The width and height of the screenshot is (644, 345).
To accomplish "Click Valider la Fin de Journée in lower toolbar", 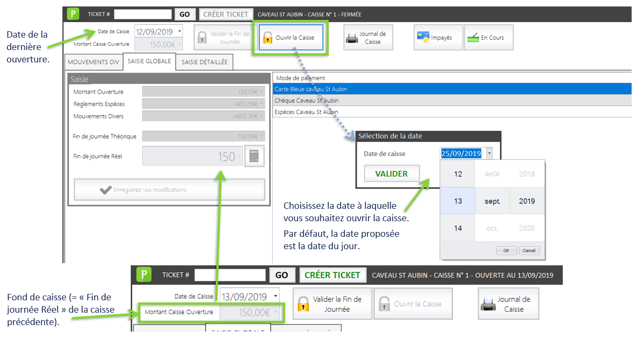I will pyautogui.click(x=332, y=304).
